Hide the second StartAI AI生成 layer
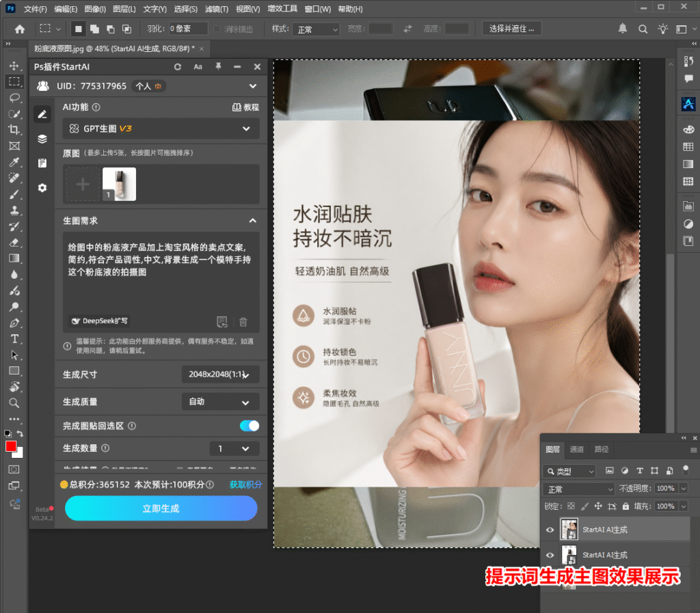700x613 pixels. pos(550,555)
